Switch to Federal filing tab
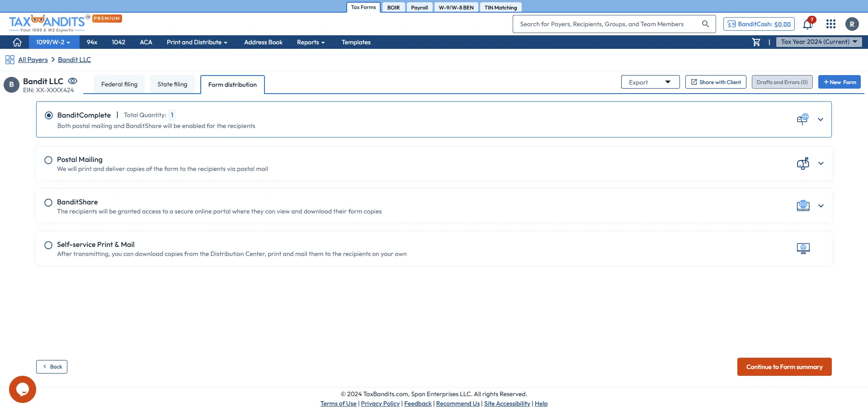The width and height of the screenshot is (868, 412). coord(119,84)
